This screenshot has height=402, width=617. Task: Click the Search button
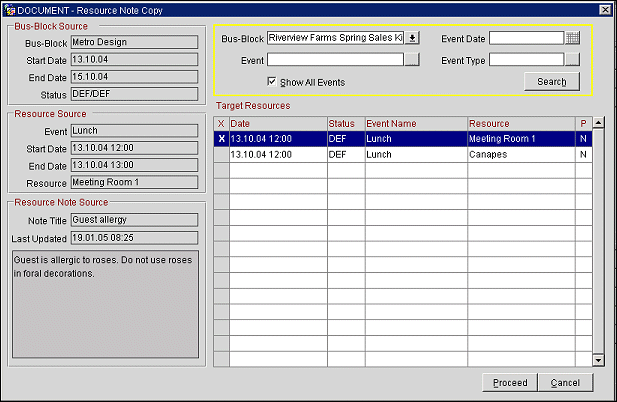pyautogui.click(x=551, y=81)
